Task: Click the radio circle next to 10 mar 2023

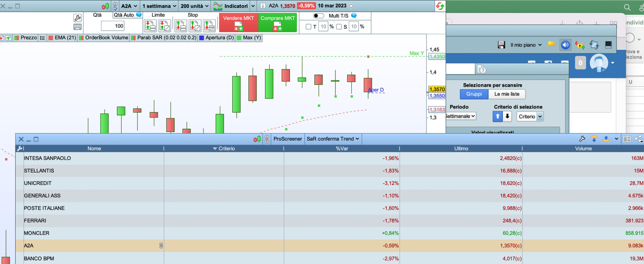Action: click(351, 6)
